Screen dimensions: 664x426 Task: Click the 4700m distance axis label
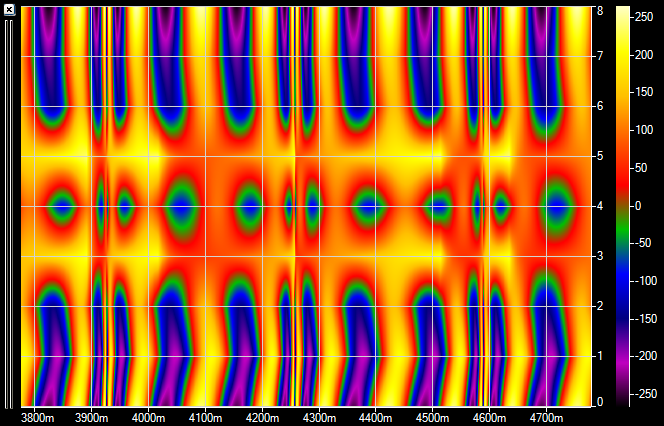pos(546,418)
